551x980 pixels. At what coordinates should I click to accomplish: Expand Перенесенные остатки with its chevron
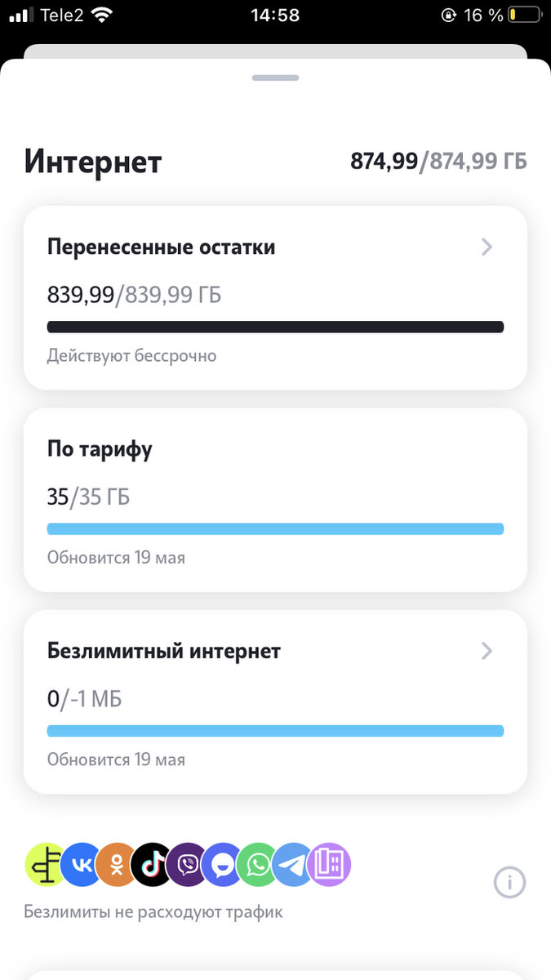tap(487, 247)
